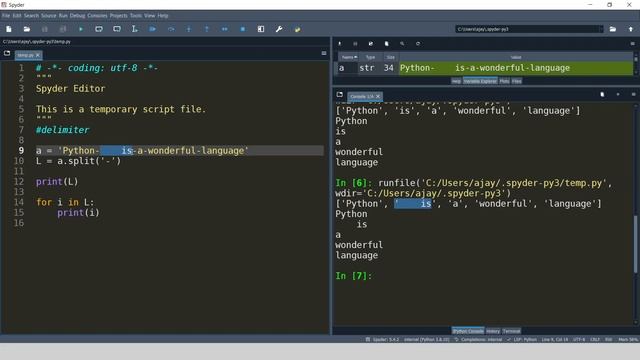This screenshot has height=360, width=640.
Task: Browse for a working directory folder icon
Action: click(613, 29)
